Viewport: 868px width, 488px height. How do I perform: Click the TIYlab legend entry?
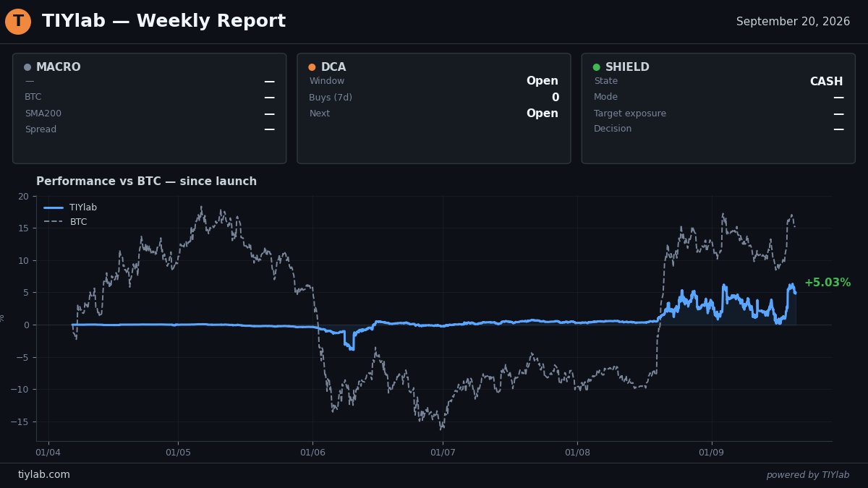[70, 207]
